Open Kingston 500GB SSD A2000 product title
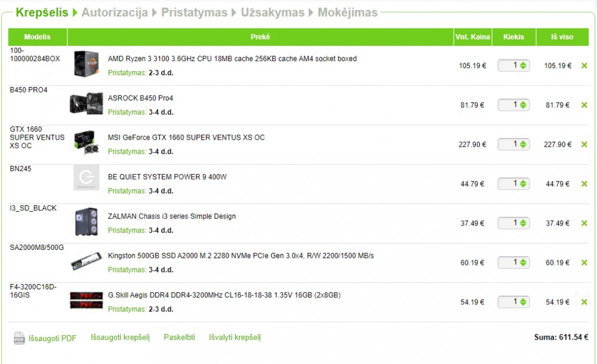 pyautogui.click(x=241, y=256)
